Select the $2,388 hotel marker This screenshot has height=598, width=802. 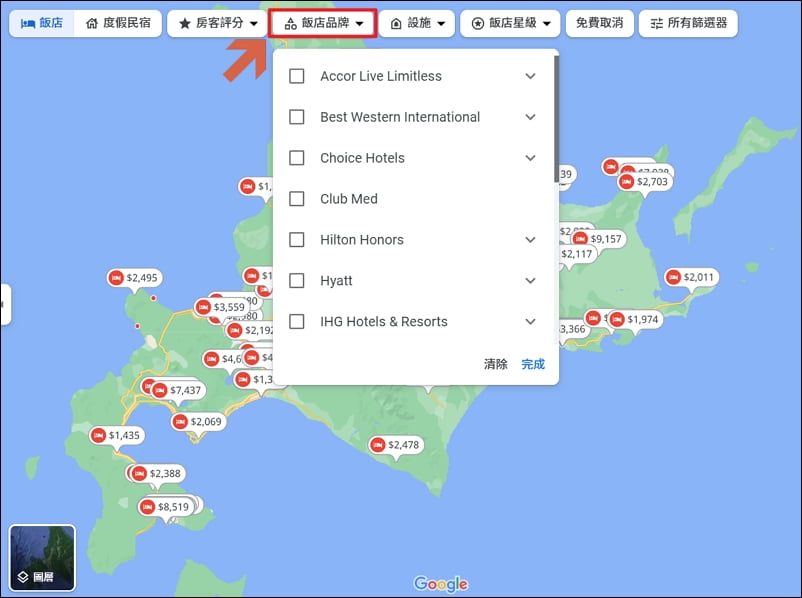click(158, 474)
